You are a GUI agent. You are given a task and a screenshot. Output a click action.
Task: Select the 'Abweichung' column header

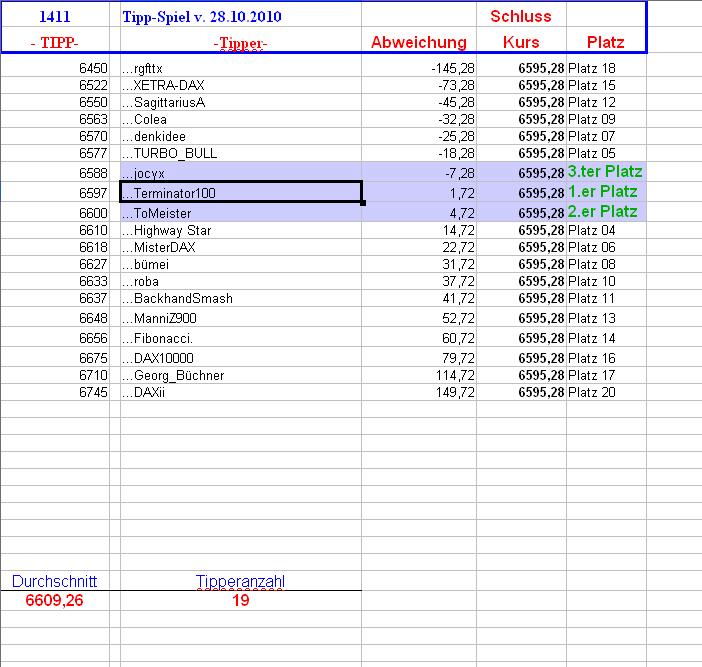coord(419,42)
